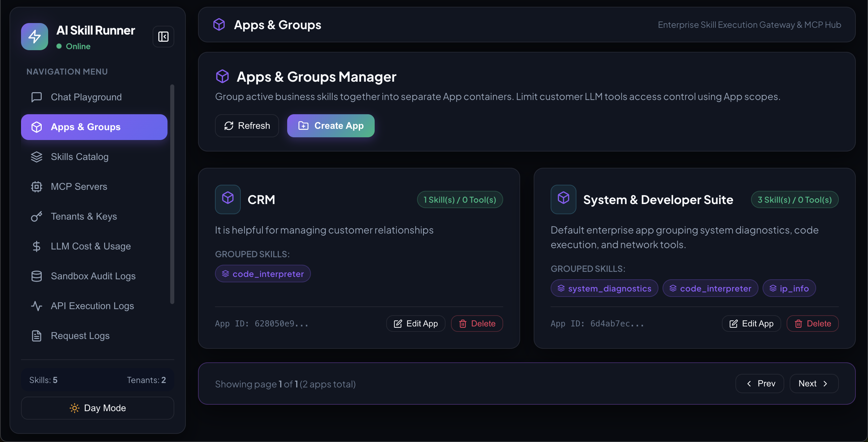The image size is (868, 442).
Task: Click the left chevron on Prev button
Action: click(749, 384)
